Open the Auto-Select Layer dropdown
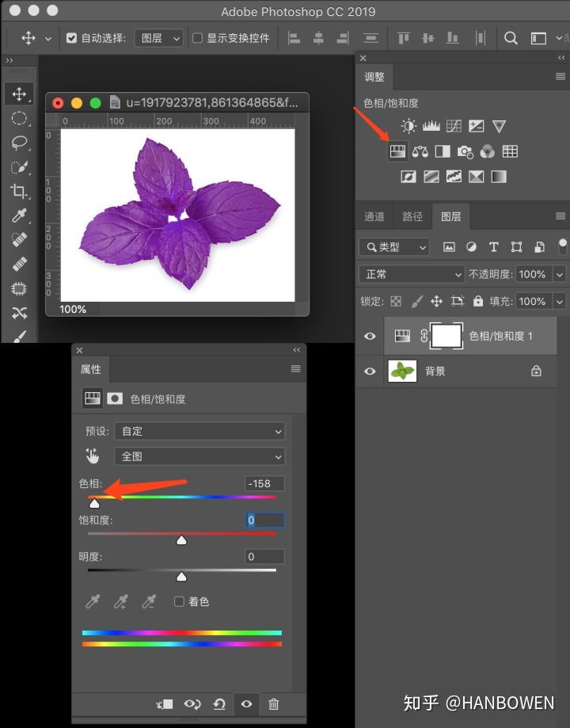This screenshot has height=728, width=570. coord(159,38)
